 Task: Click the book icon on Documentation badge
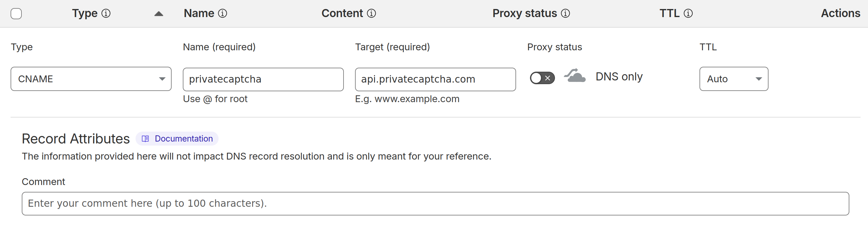click(x=145, y=138)
